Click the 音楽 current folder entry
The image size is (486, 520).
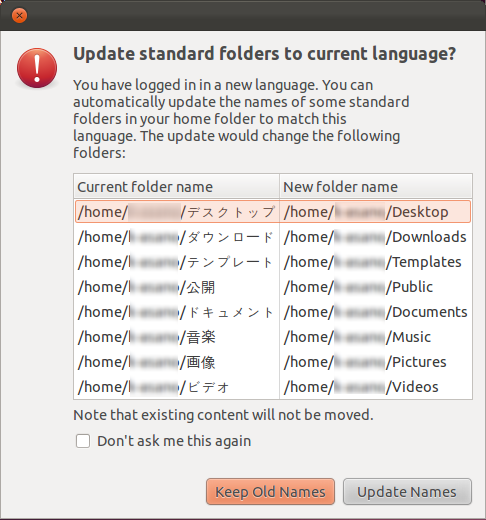(147, 337)
